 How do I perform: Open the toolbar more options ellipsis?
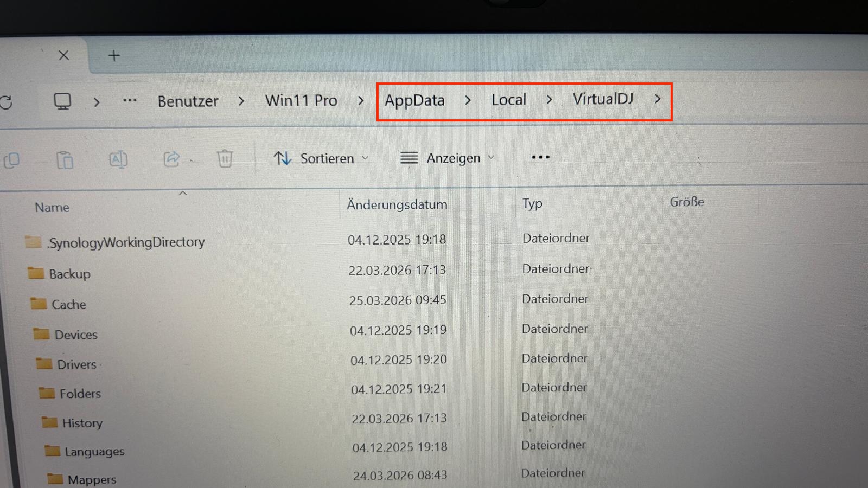(540, 157)
